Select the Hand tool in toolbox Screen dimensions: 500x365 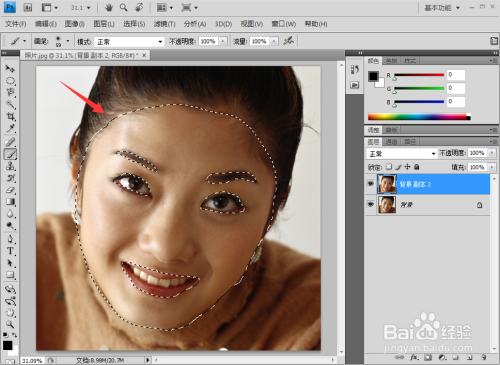[10, 313]
